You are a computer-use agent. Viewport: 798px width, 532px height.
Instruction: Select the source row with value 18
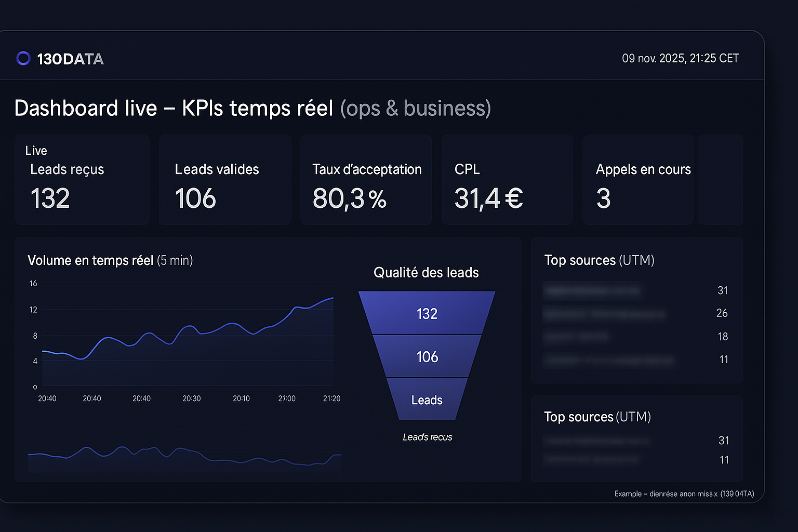coord(636,337)
